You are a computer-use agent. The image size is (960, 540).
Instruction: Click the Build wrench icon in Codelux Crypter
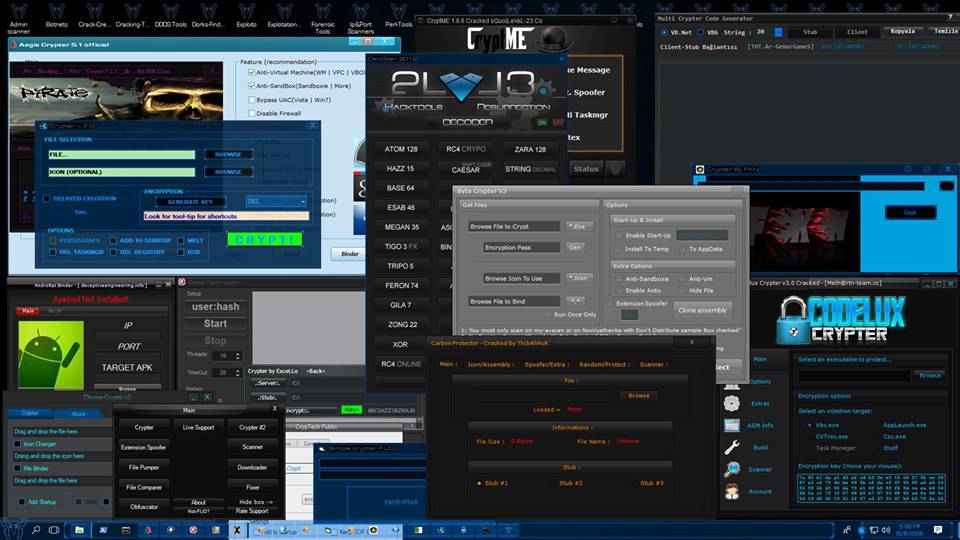[732, 448]
